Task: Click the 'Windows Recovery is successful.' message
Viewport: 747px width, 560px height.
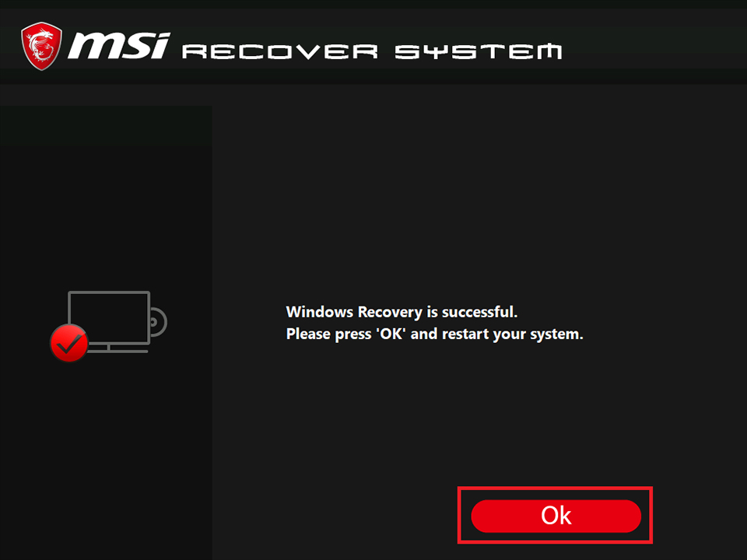Action: [x=402, y=312]
